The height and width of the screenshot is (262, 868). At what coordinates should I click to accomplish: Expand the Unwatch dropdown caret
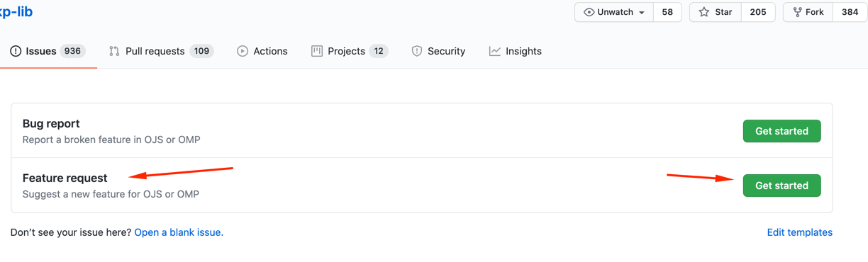(x=642, y=13)
